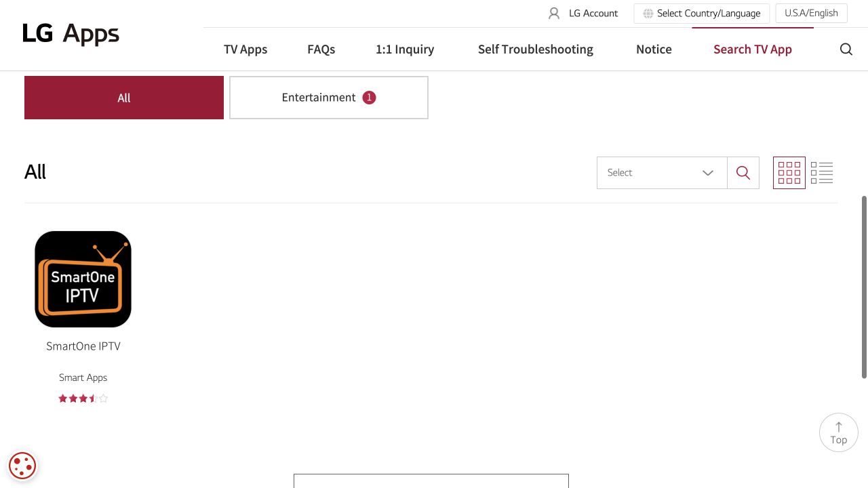Image resolution: width=868 pixels, height=488 pixels.
Task: Open the SmartOne IPTV app thumbnail
Action: pos(83,279)
